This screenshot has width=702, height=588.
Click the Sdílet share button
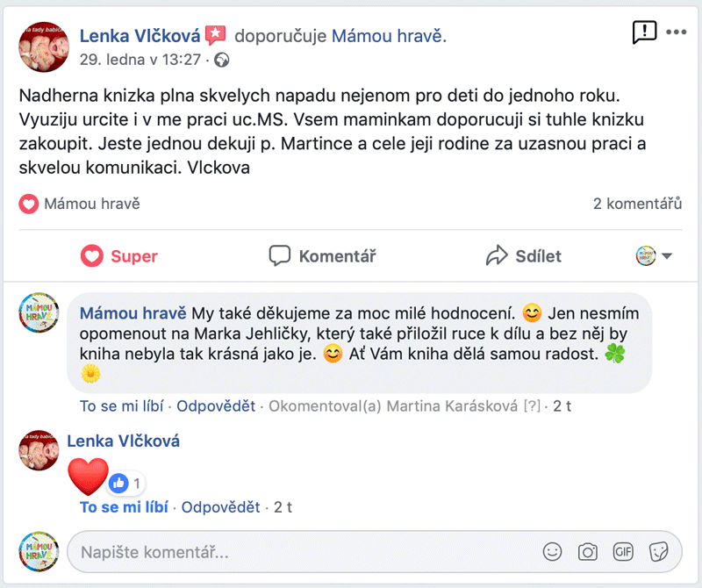tap(523, 256)
